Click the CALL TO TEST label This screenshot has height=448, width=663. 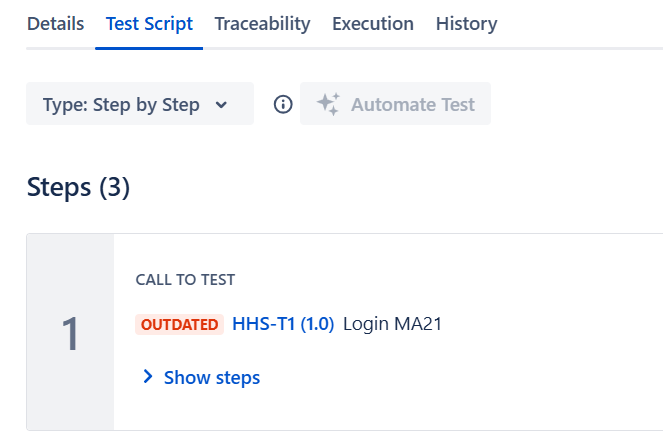[185, 280]
